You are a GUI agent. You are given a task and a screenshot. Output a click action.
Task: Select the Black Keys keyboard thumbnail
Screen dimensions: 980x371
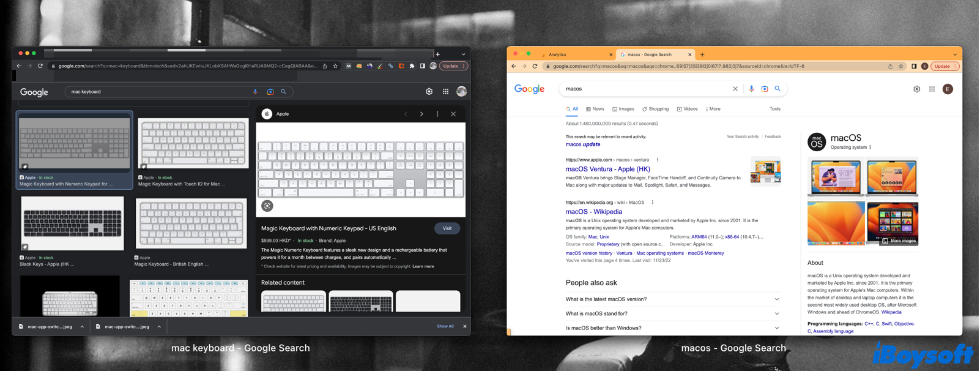pos(72,223)
